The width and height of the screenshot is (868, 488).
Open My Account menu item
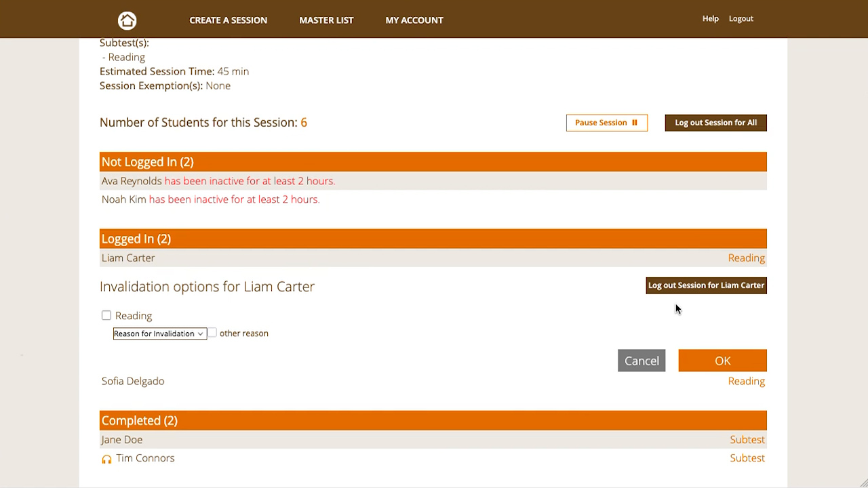(x=414, y=20)
